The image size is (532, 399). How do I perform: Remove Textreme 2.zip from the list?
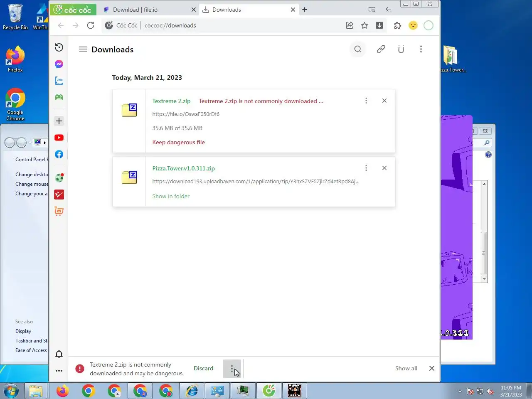[x=384, y=101]
